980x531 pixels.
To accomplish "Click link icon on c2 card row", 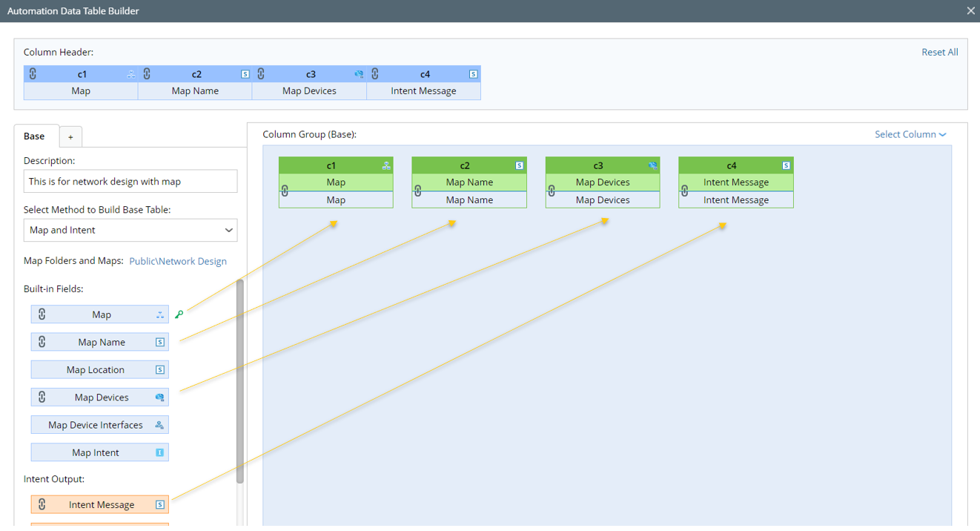I will [x=418, y=191].
